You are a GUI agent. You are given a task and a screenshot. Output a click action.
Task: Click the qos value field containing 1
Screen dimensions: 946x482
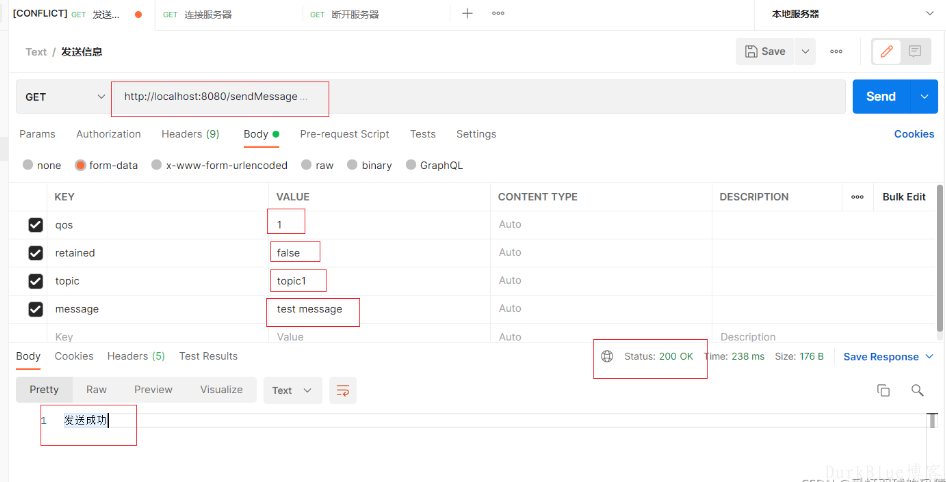click(379, 225)
